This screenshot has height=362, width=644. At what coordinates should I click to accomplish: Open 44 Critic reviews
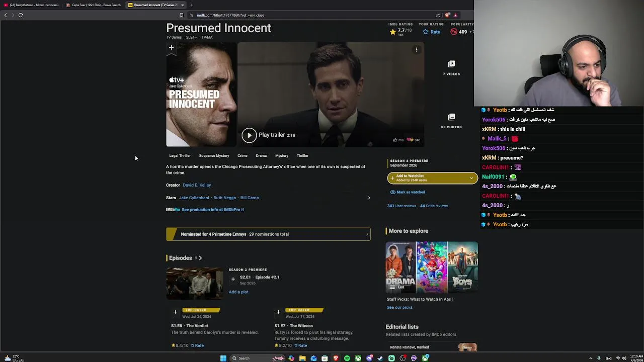[x=434, y=206]
